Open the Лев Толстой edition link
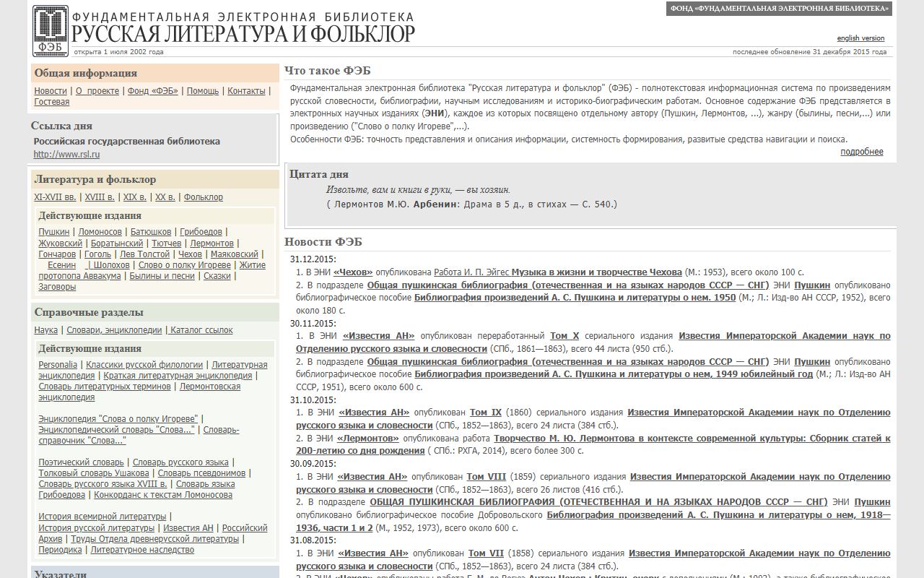924x578 pixels. point(145,254)
